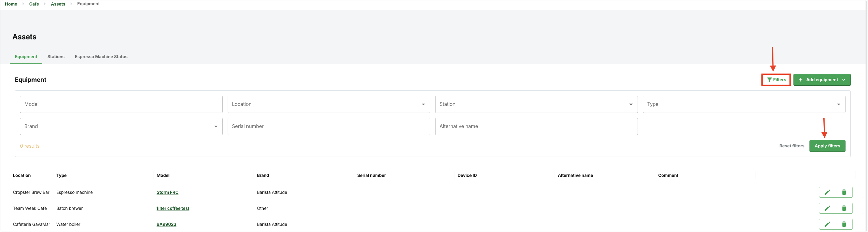Open the Filters panel button
868x232 pixels.
tap(776, 80)
